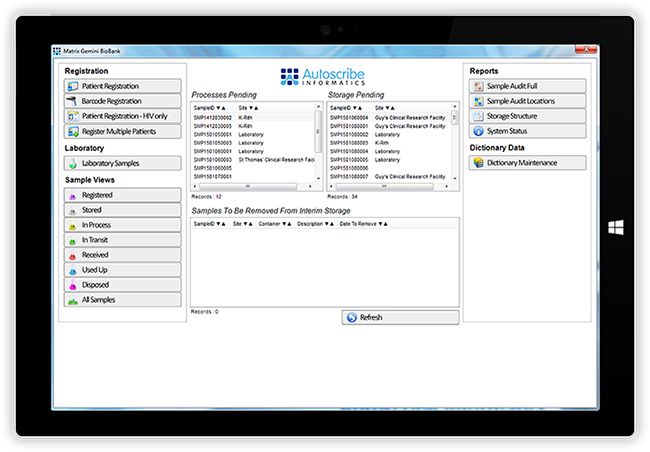Sort interim storage list by SampleID
Viewport: 650px width, 452px height.
coord(210,224)
